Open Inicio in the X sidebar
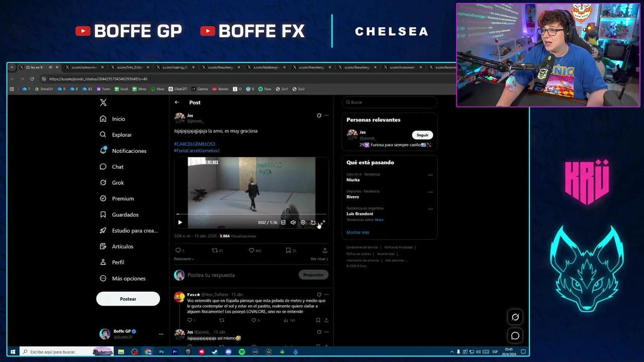The width and height of the screenshot is (644, 362). click(112, 119)
